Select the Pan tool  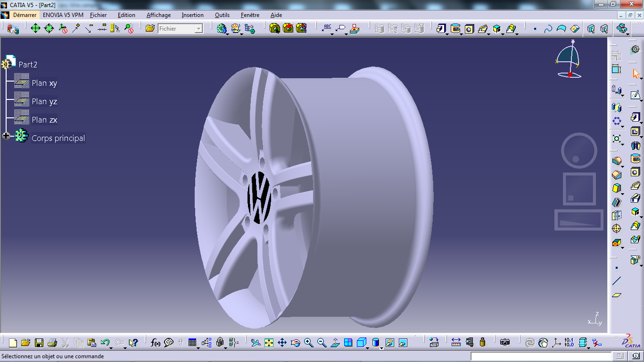[282, 343]
